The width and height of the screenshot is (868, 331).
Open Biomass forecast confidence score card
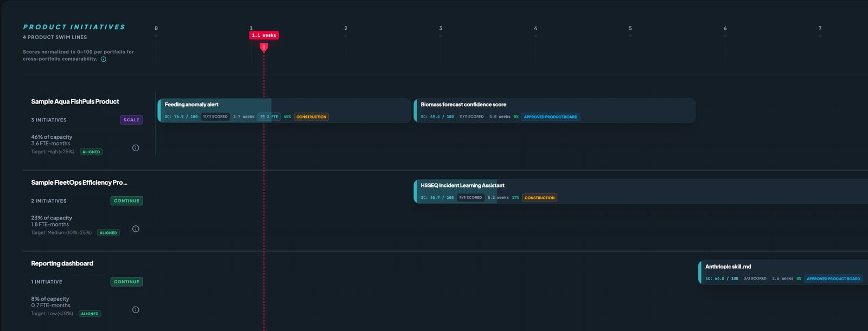pos(554,111)
